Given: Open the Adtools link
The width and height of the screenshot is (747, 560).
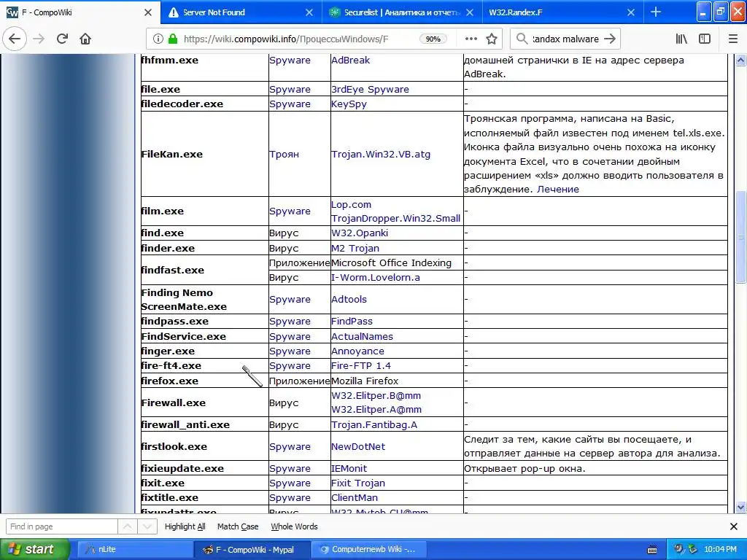Looking at the screenshot, I should click(349, 299).
